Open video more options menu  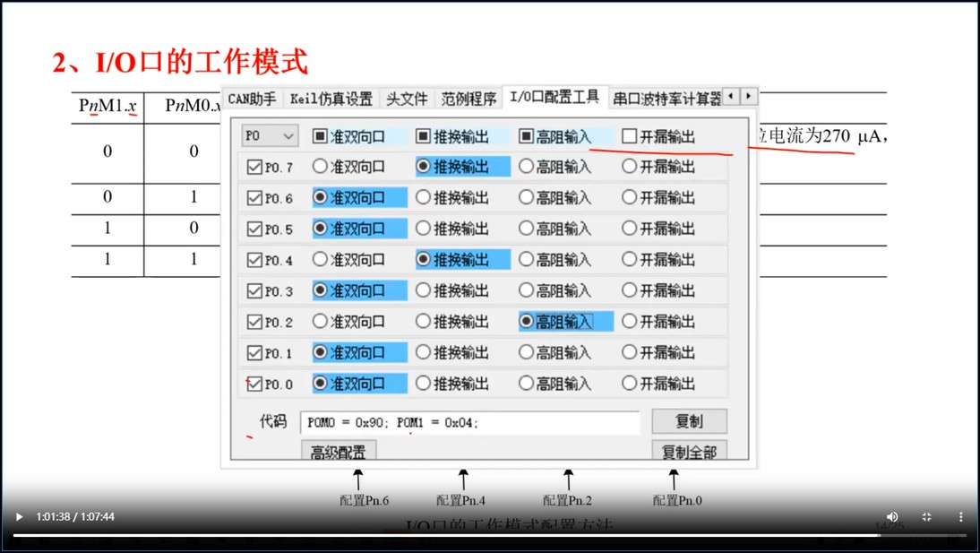(960, 517)
